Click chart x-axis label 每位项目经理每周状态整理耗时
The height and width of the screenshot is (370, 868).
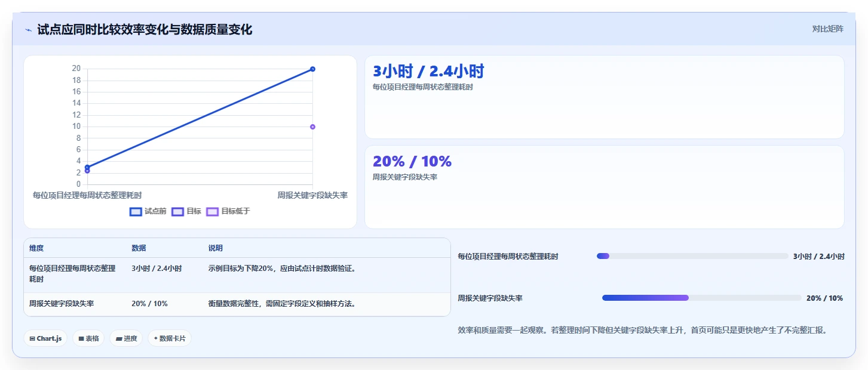[x=87, y=195]
